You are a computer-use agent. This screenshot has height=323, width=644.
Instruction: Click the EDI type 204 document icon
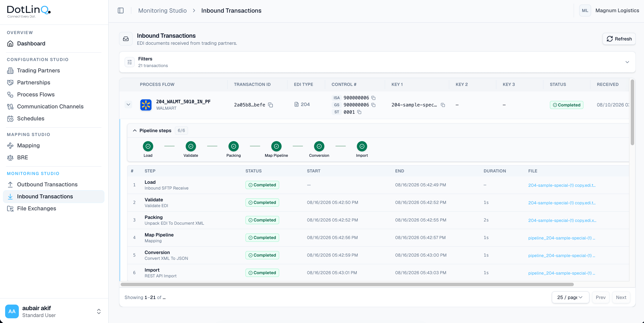click(296, 104)
